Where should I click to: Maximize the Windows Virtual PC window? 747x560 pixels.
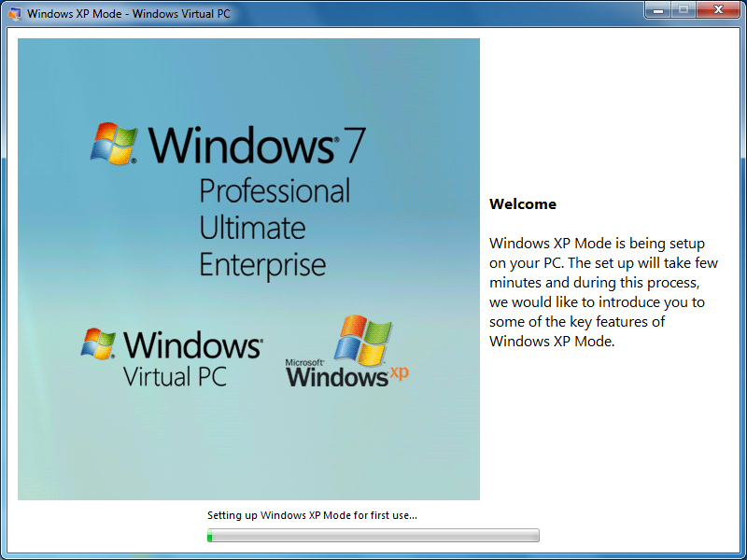684,10
